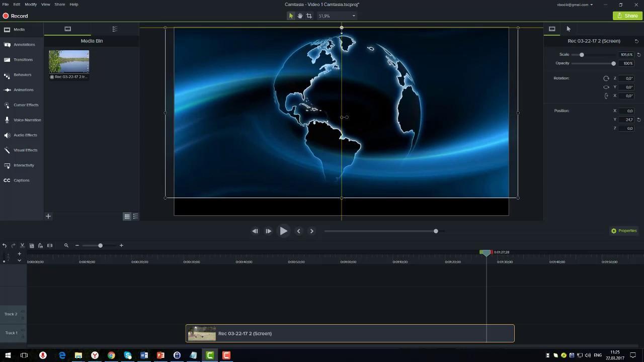Viewport: 644px width, 362px height.
Task: Click the green Share button
Action: pos(627,16)
